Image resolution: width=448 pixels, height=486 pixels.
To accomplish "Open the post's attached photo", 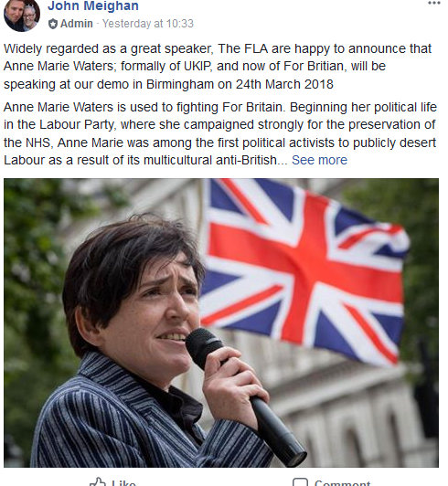I will (221, 322).
